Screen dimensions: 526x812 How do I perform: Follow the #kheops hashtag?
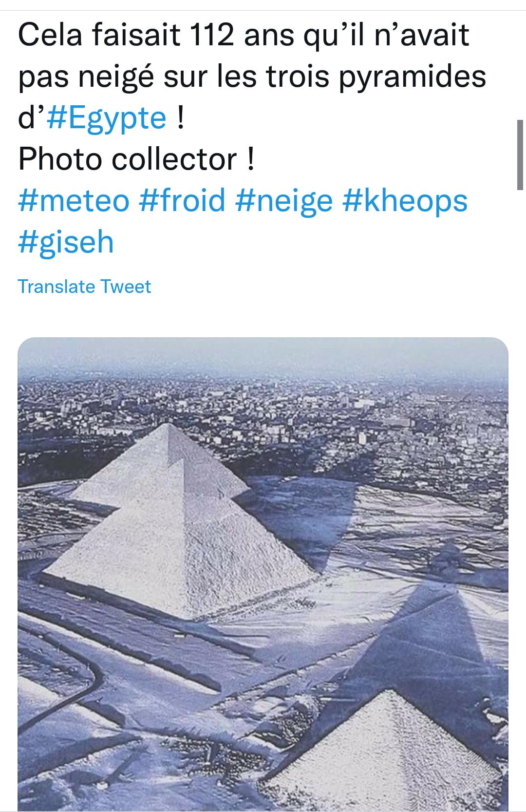tap(405, 200)
